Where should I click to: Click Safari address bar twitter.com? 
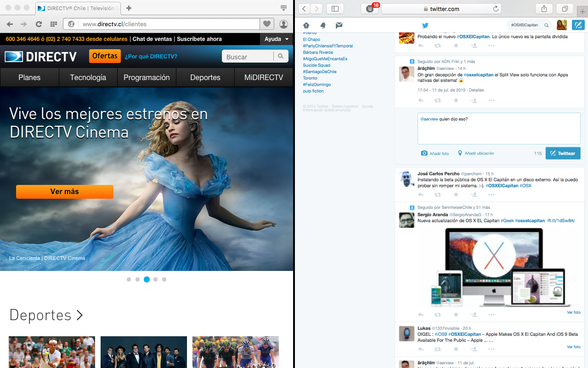tap(441, 9)
